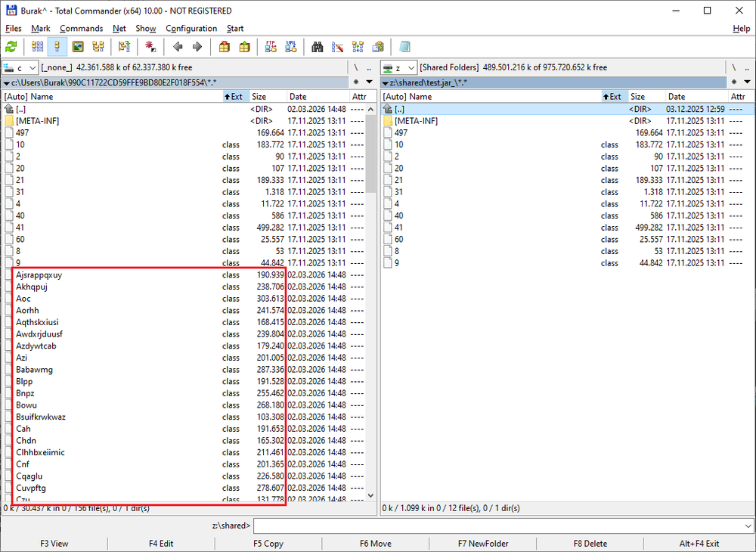Toggle Ext column sort in right panel
756x552 pixels.
click(x=615, y=97)
